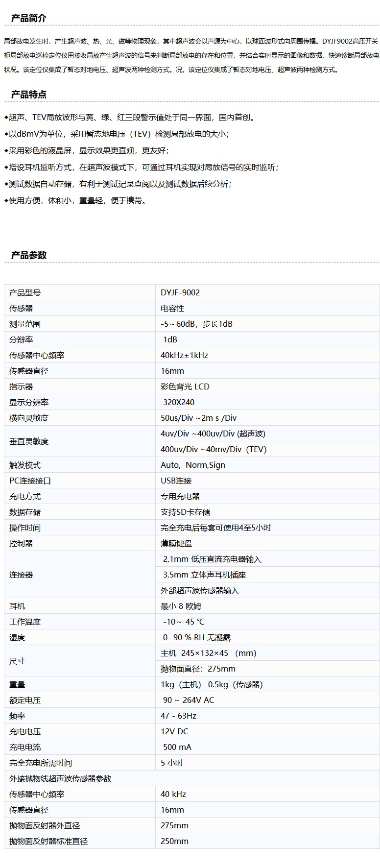
Task: Select the value 外部超声波传感器输入
Action: (200, 590)
